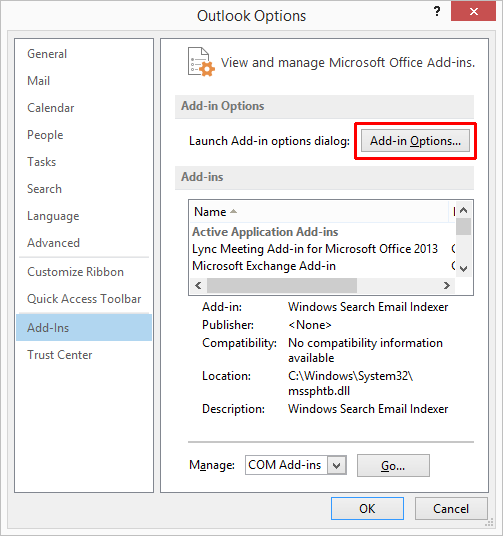
Task: Close the Outlook Options dialog
Action: click(x=473, y=12)
